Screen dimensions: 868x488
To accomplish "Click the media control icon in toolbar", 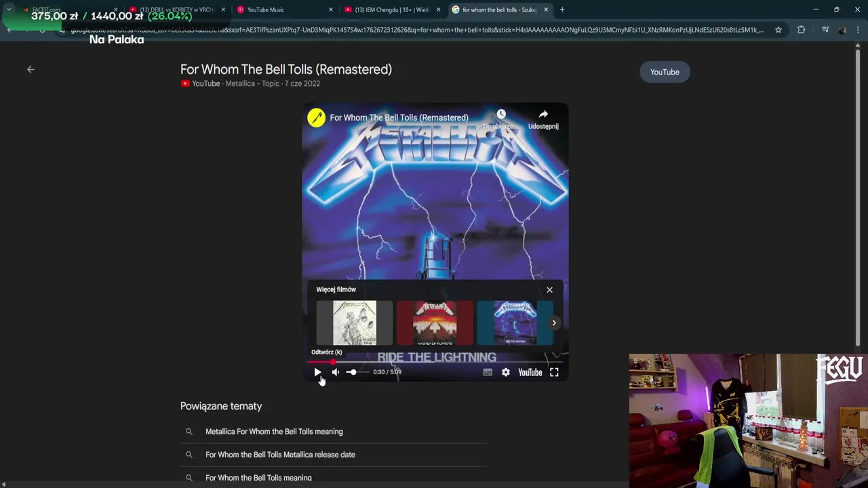I will [825, 30].
